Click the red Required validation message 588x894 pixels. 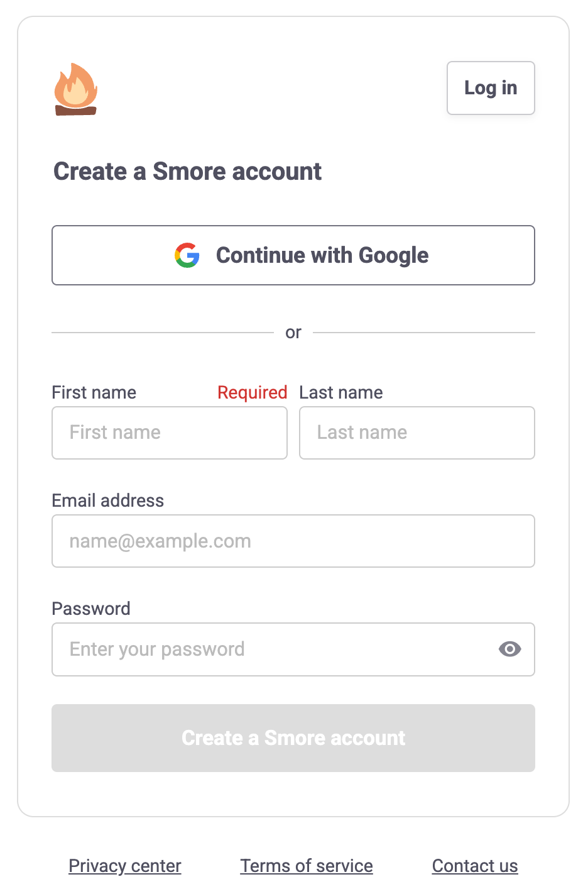252,392
